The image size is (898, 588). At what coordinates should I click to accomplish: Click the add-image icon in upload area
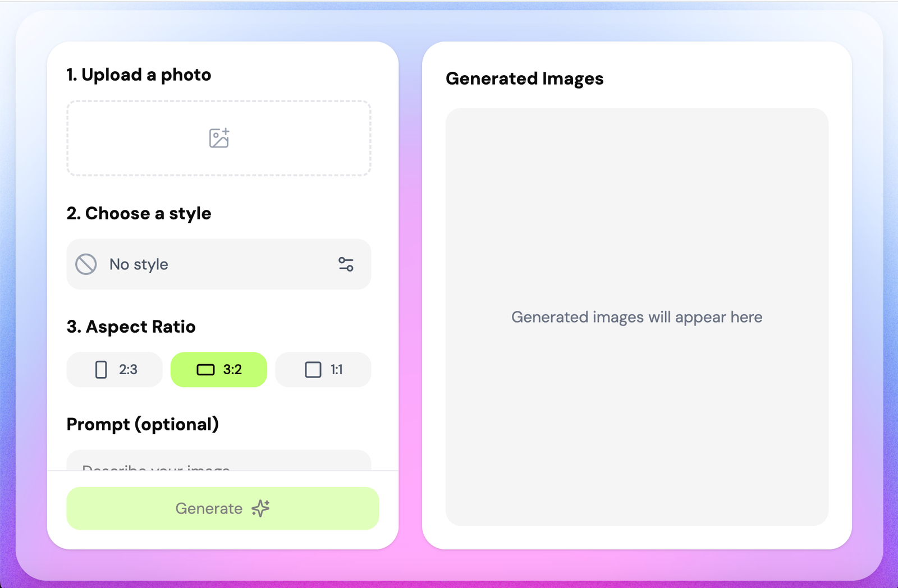pyautogui.click(x=219, y=138)
